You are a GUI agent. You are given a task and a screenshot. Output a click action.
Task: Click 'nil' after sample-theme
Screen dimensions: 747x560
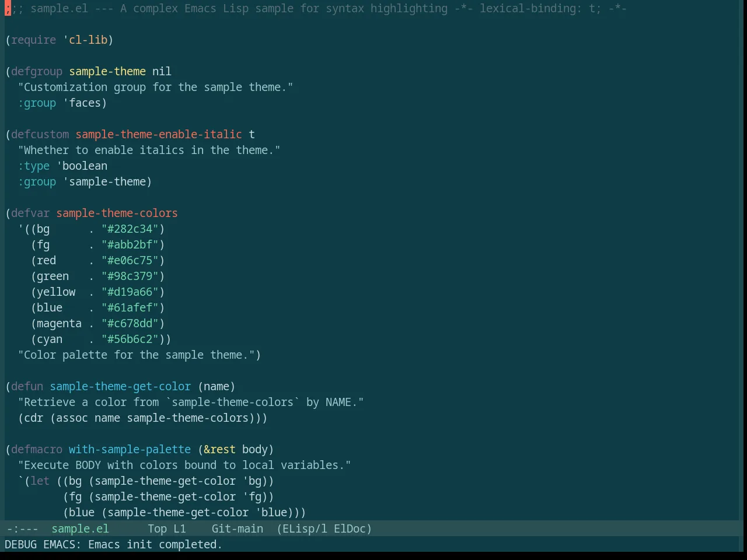click(162, 71)
